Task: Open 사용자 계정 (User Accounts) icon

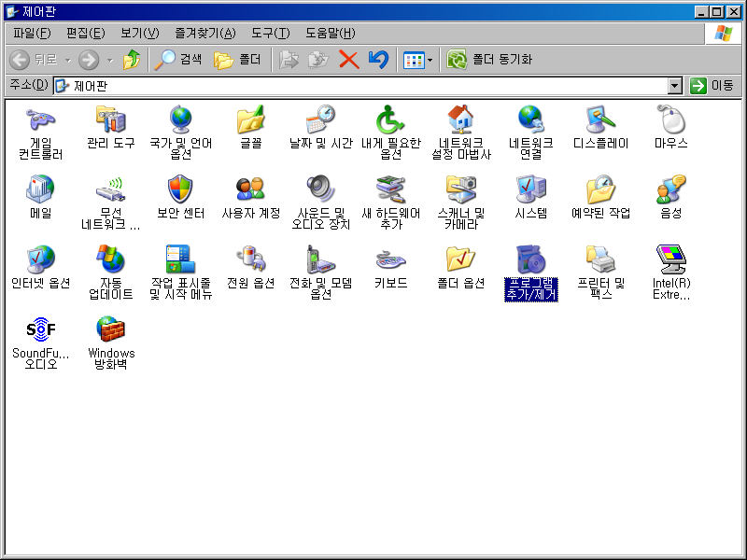Action: (x=250, y=189)
